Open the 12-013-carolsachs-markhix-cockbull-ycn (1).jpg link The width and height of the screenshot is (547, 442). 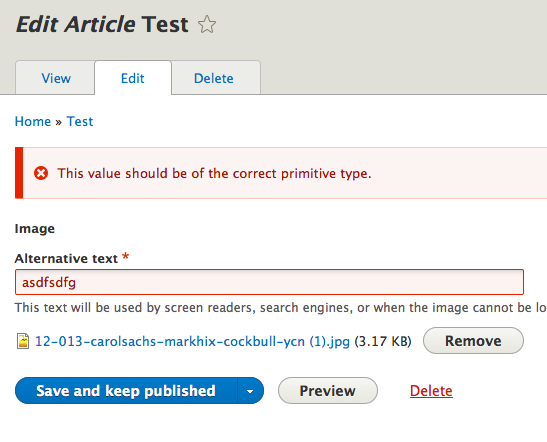point(192,341)
